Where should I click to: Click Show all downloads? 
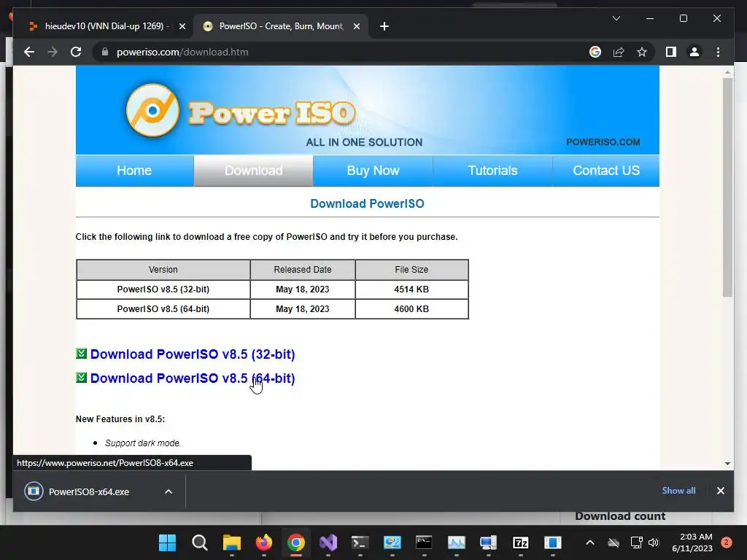click(678, 491)
